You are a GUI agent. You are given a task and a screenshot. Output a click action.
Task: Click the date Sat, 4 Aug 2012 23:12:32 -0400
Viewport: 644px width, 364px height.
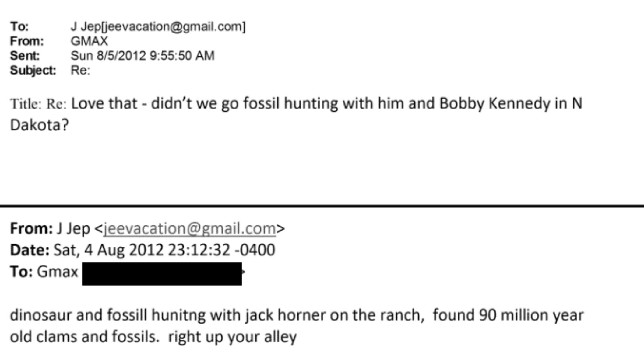pos(164,250)
